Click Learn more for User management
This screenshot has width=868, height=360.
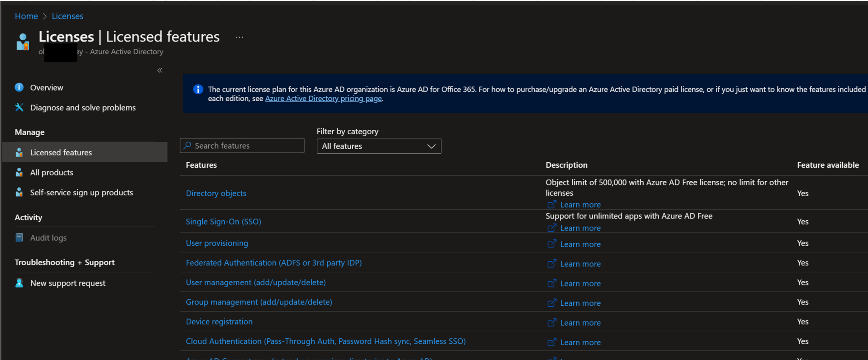coord(581,283)
